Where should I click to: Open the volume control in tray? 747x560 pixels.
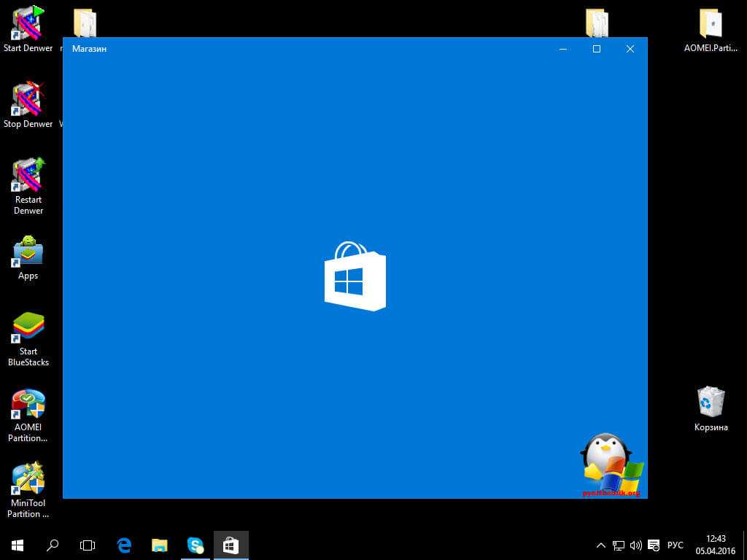point(635,545)
